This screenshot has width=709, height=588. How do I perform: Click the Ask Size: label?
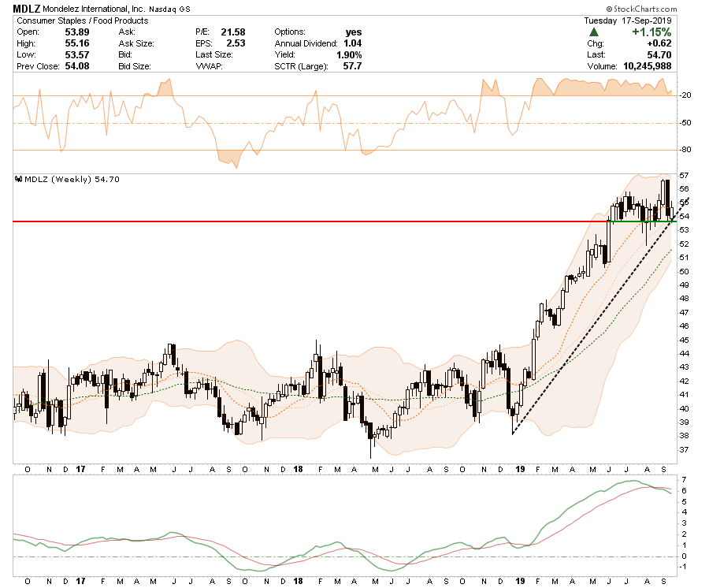pos(136,43)
